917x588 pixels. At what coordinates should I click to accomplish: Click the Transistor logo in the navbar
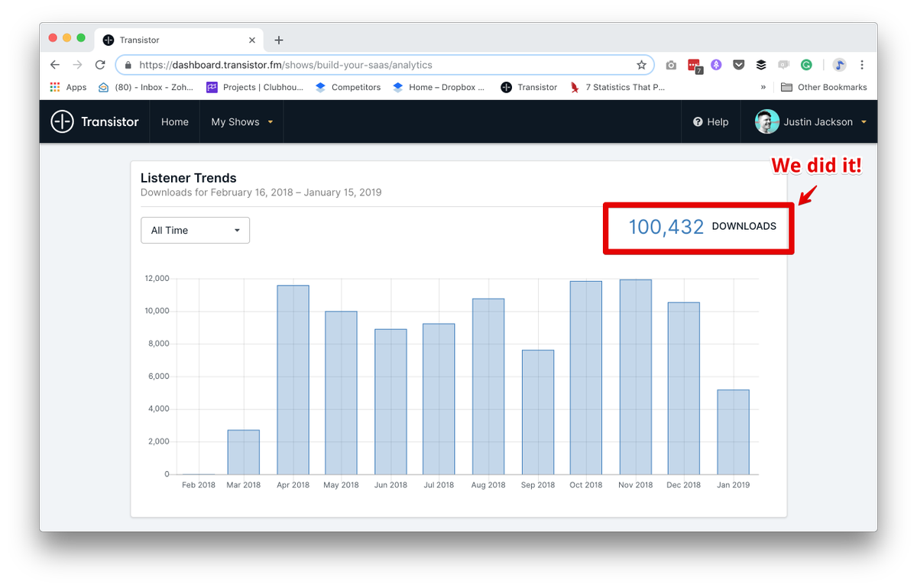pos(95,121)
